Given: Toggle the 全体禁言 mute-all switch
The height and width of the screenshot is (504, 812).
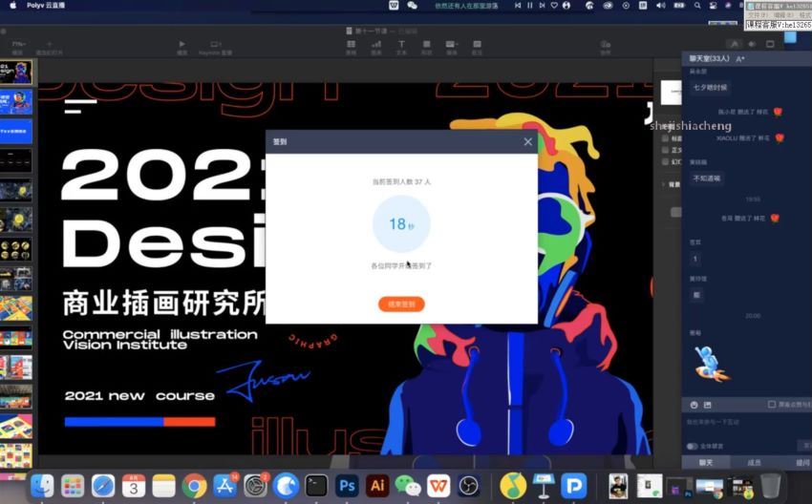Looking at the screenshot, I should pyautogui.click(x=692, y=446).
